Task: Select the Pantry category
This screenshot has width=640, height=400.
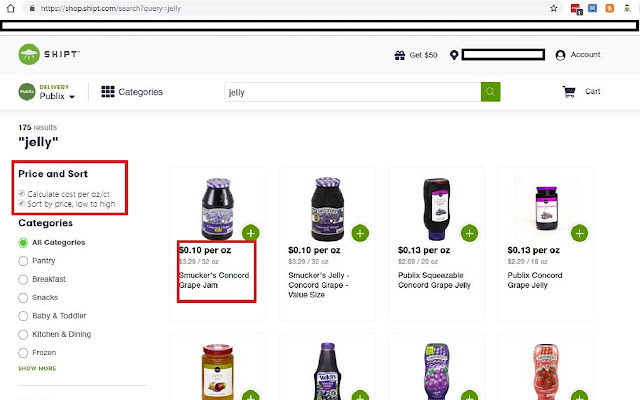Action: [23, 261]
